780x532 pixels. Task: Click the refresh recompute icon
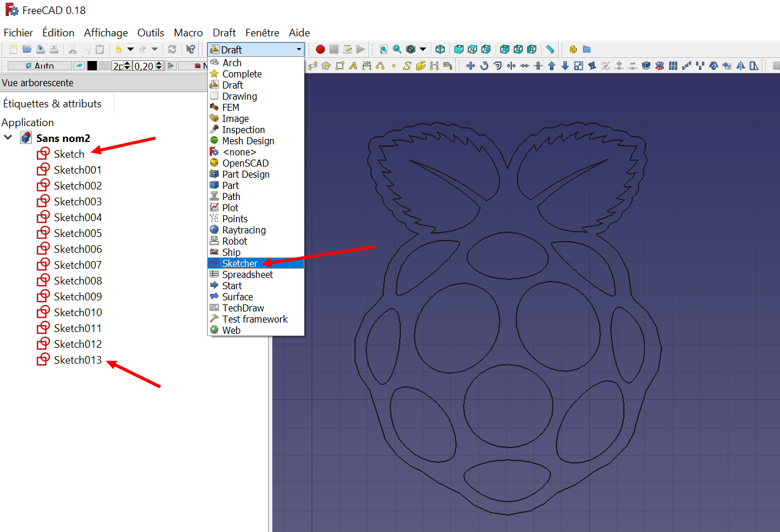(172, 49)
